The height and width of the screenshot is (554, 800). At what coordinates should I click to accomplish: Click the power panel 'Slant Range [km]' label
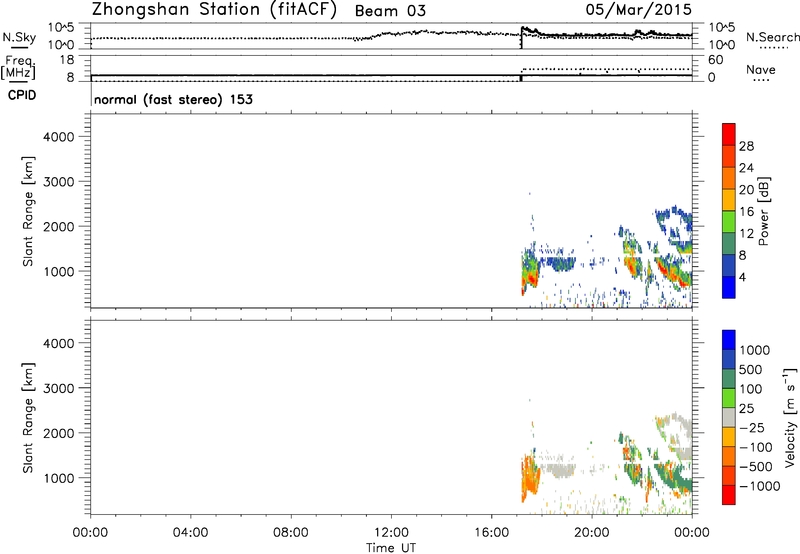coord(28,211)
